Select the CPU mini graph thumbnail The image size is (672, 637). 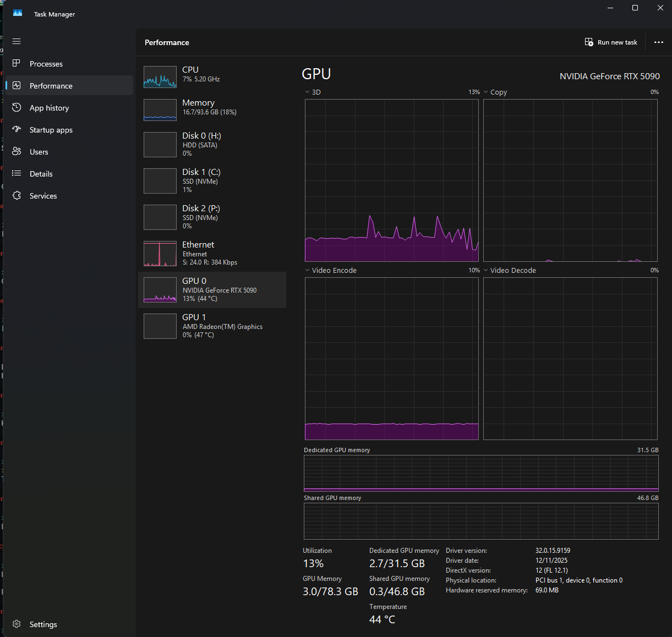(160, 77)
